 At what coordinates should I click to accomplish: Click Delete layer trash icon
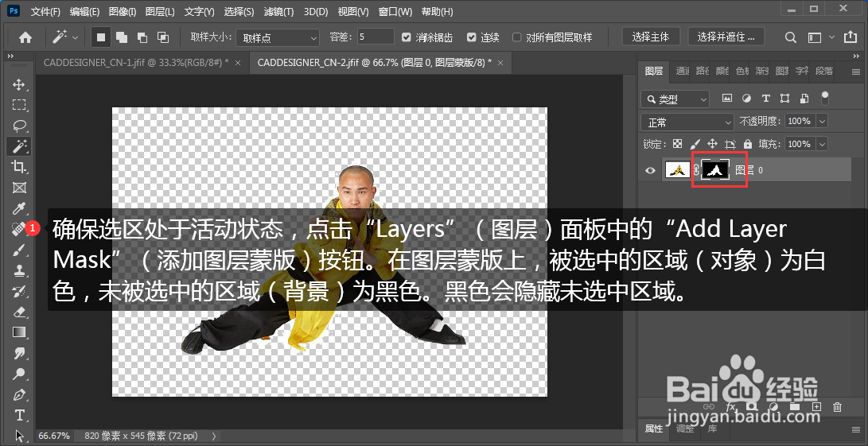tap(837, 407)
